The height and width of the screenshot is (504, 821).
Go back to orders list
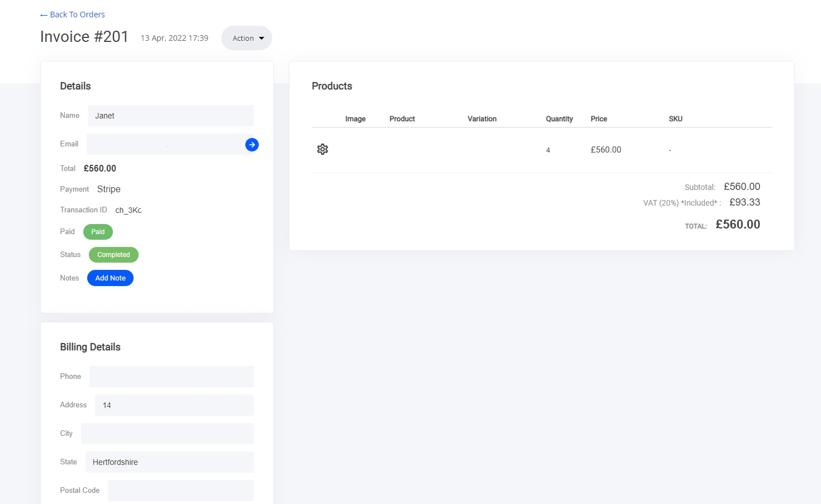[x=73, y=15]
